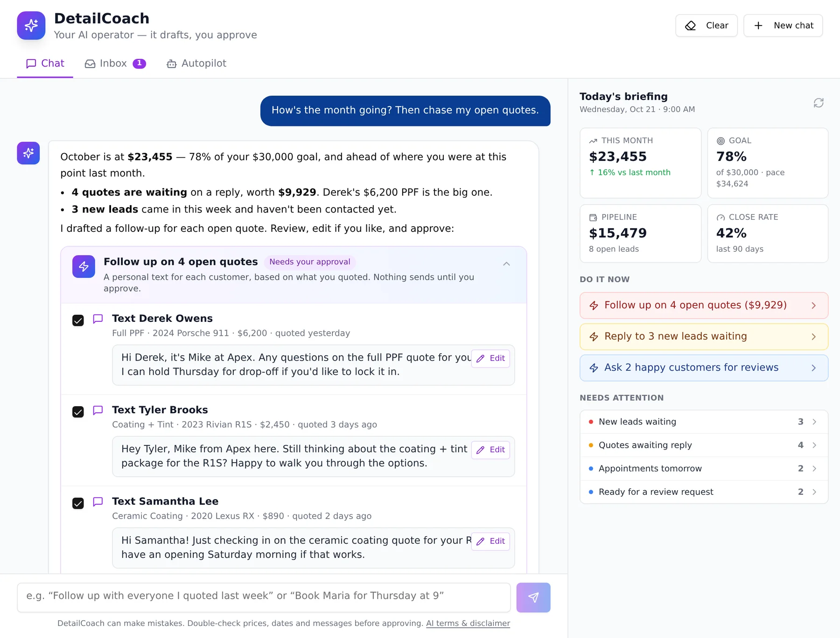Click the $23,455 This Month value
The image size is (840, 638).
click(x=618, y=157)
